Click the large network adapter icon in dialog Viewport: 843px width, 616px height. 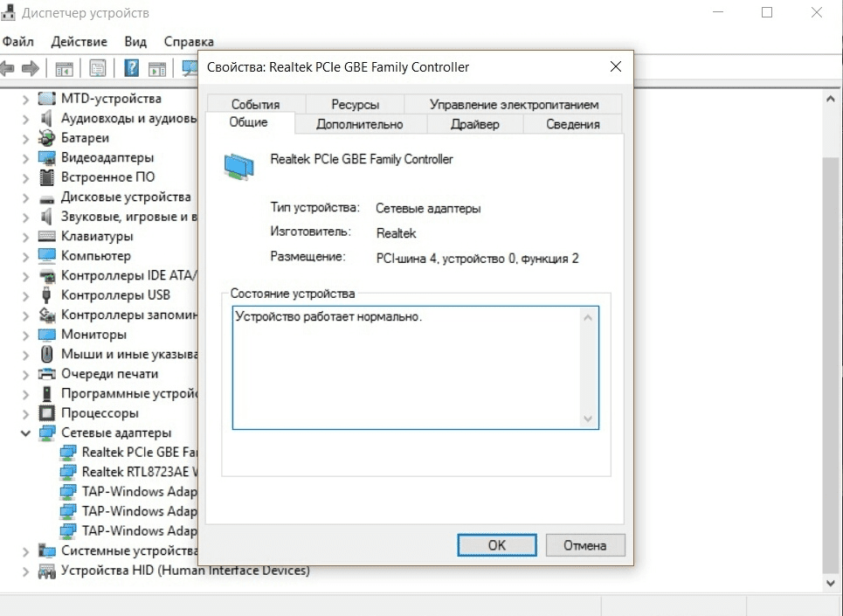(x=238, y=165)
